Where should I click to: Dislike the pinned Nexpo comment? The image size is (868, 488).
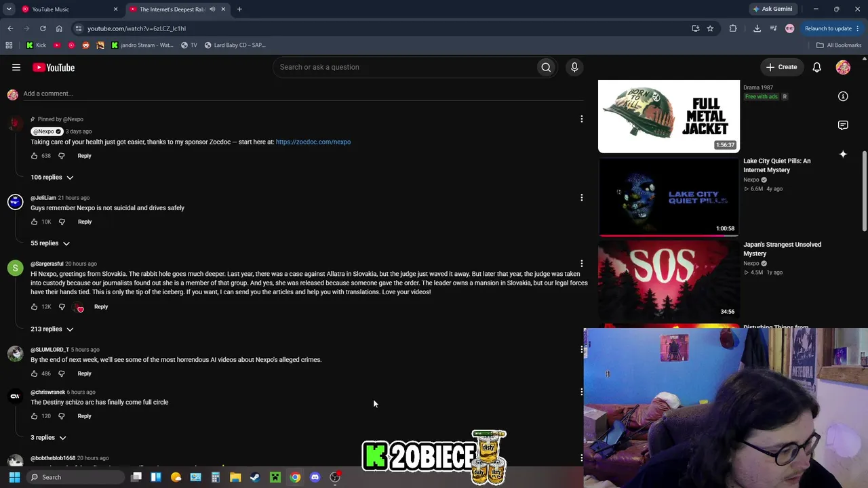62,156
